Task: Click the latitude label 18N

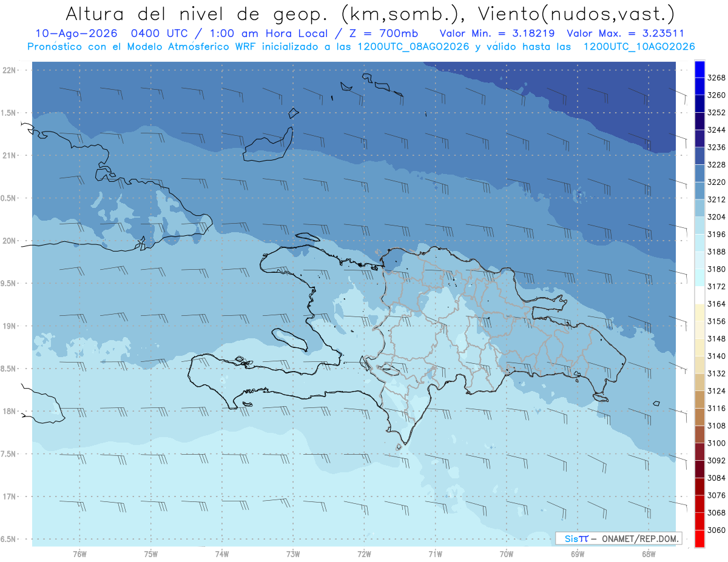Action: click(x=8, y=412)
